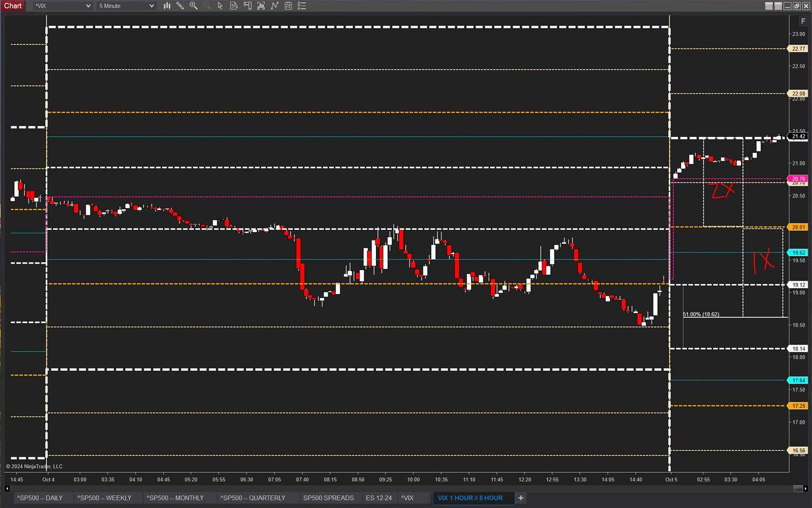812x508 pixels.
Task: Click the cyan 19.62 price marker
Action: pyautogui.click(x=799, y=252)
